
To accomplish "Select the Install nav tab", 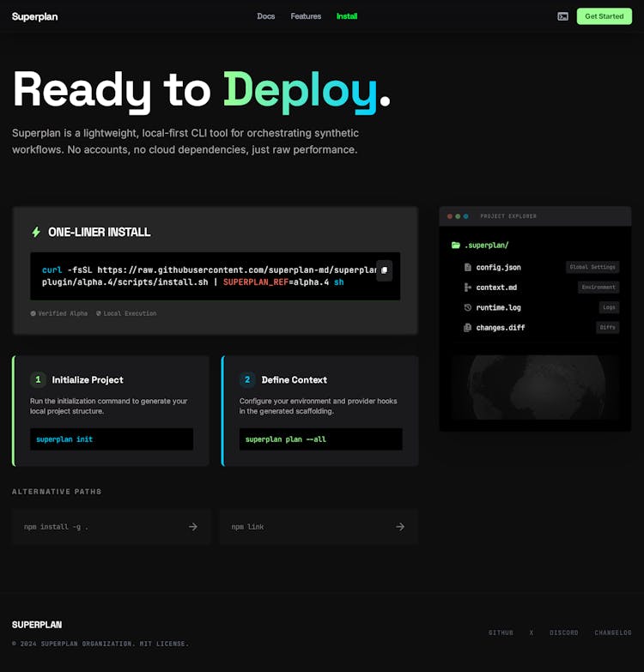I will [x=347, y=16].
